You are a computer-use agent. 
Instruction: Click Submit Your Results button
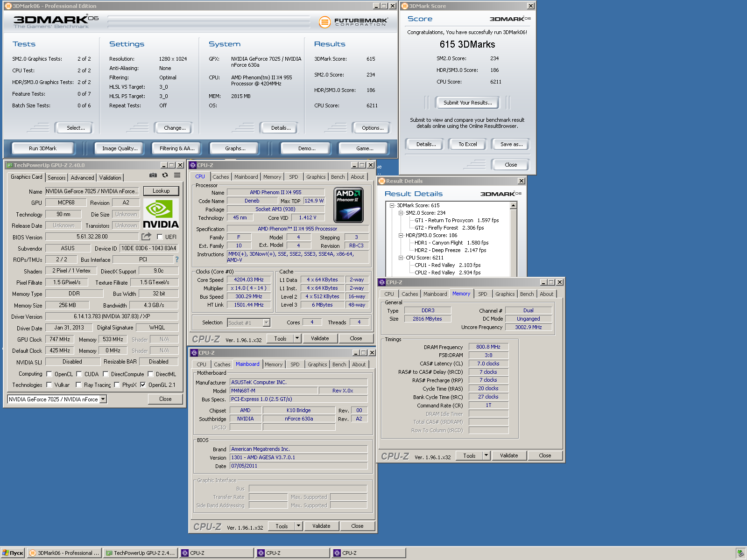pos(467,103)
